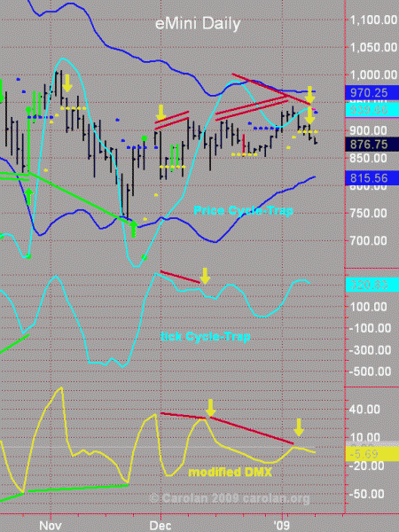Click the yellow arrow near 40.00 DMX level
Image resolution: width=399 pixels, height=532 pixels.
(x=211, y=408)
